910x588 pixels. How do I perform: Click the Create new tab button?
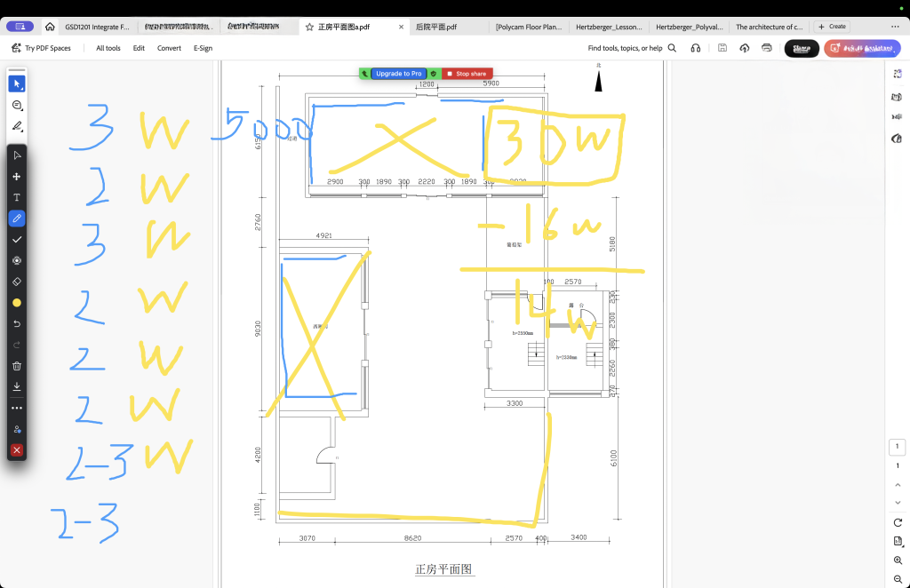(x=833, y=27)
